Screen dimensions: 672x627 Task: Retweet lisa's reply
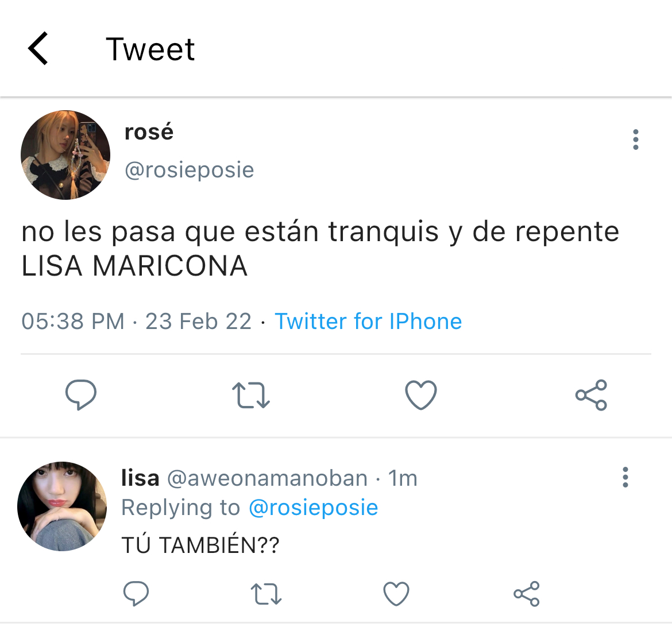266,594
